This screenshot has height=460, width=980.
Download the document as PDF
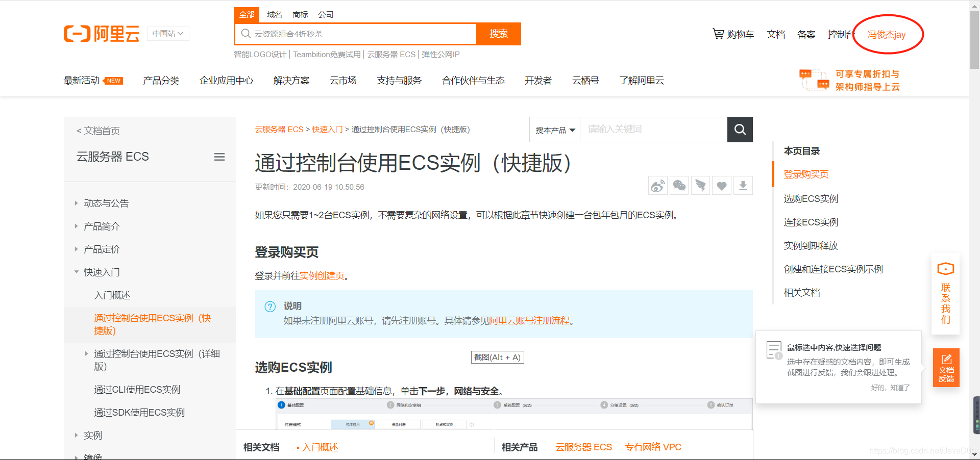click(x=743, y=186)
